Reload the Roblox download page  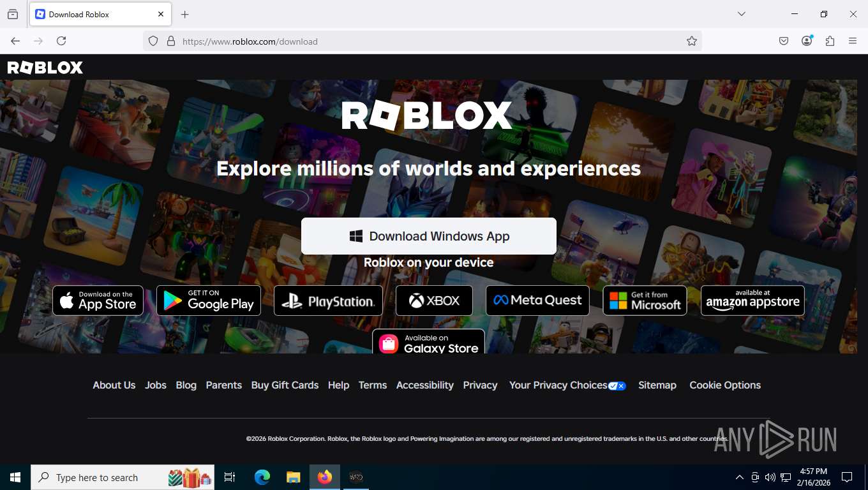tap(61, 41)
